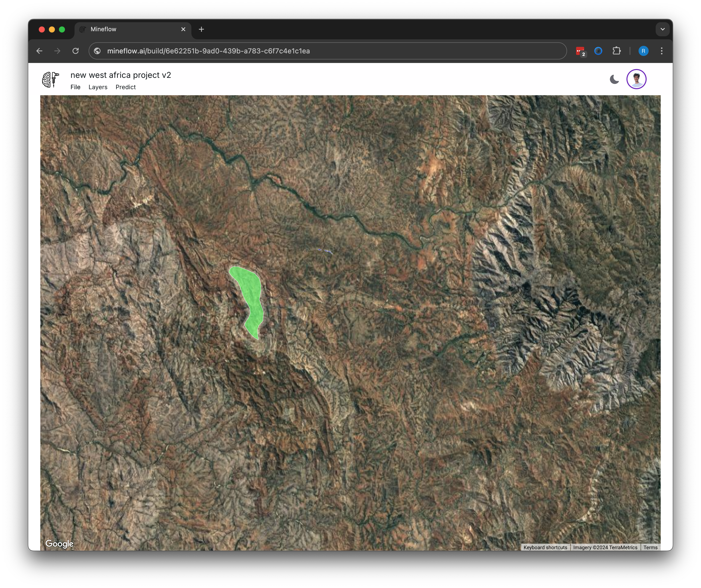Click the Mineflow brain logo icon
Viewport: 701px width, 588px height.
point(50,79)
